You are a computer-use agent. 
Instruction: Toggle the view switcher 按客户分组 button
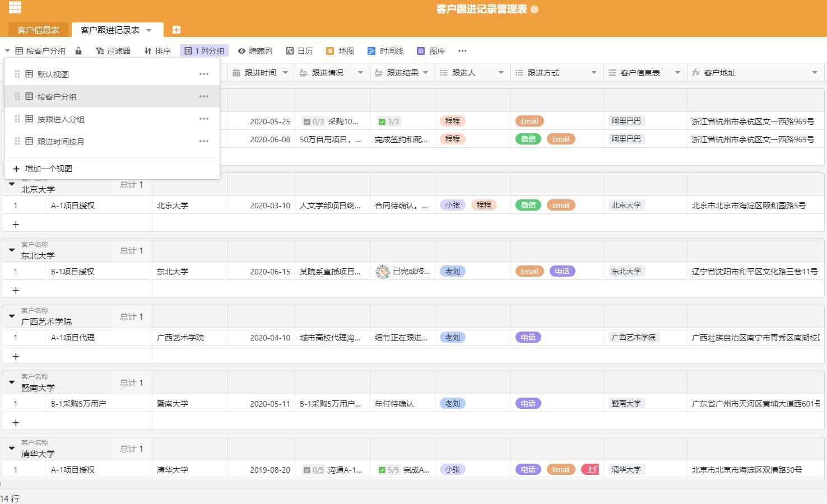pyautogui.click(x=35, y=51)
